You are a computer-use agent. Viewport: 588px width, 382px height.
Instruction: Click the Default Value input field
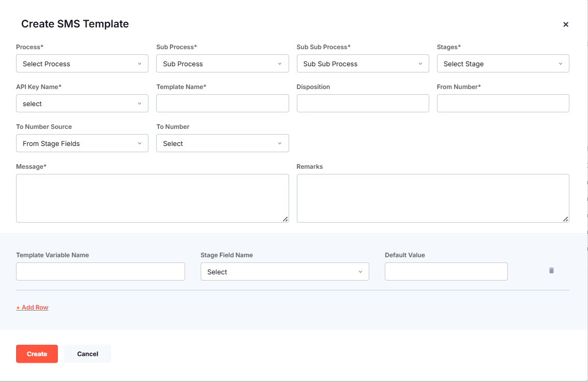446,271
